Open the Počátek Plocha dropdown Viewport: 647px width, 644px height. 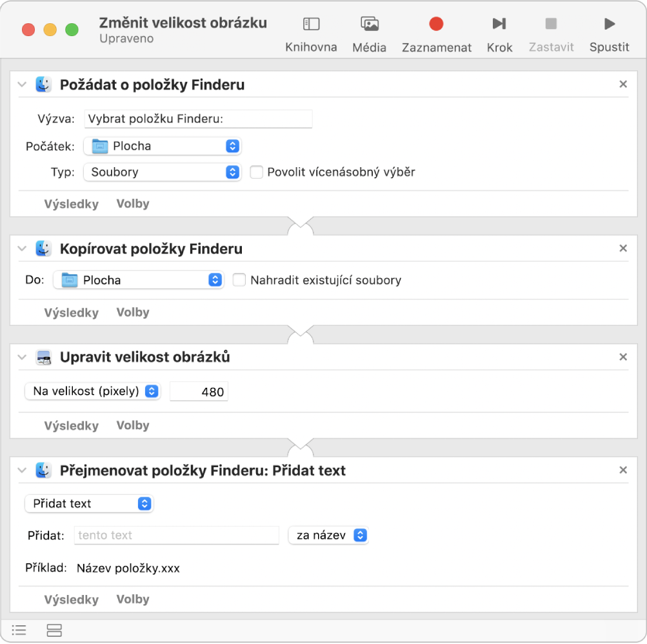coord(162,146)
